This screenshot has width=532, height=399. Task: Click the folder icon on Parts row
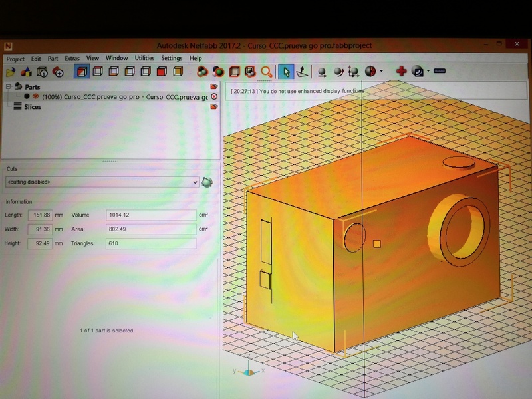coord(213,87)
